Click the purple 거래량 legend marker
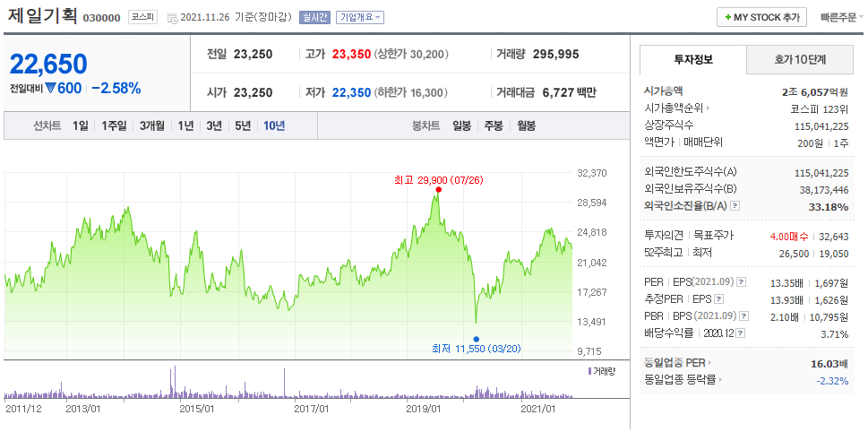This screenshot has width=868, height=432. (589, 370)
